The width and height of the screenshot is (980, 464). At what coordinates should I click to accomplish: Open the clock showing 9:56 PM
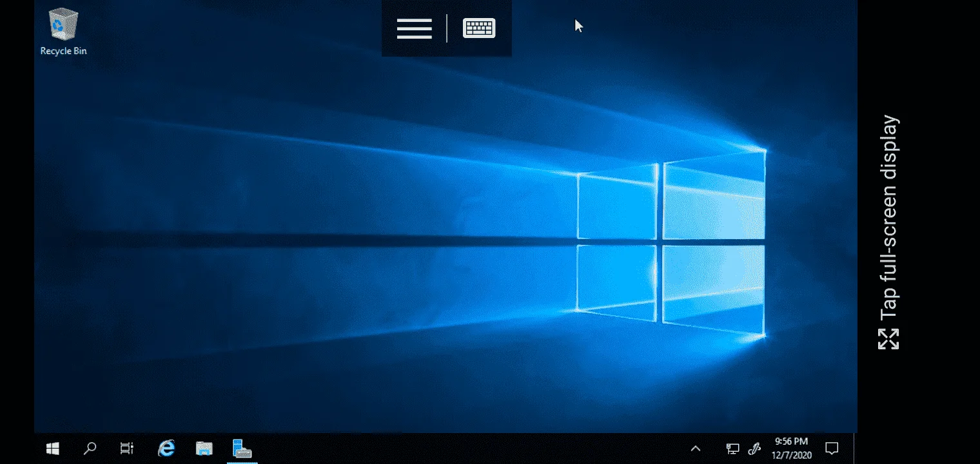791,449
